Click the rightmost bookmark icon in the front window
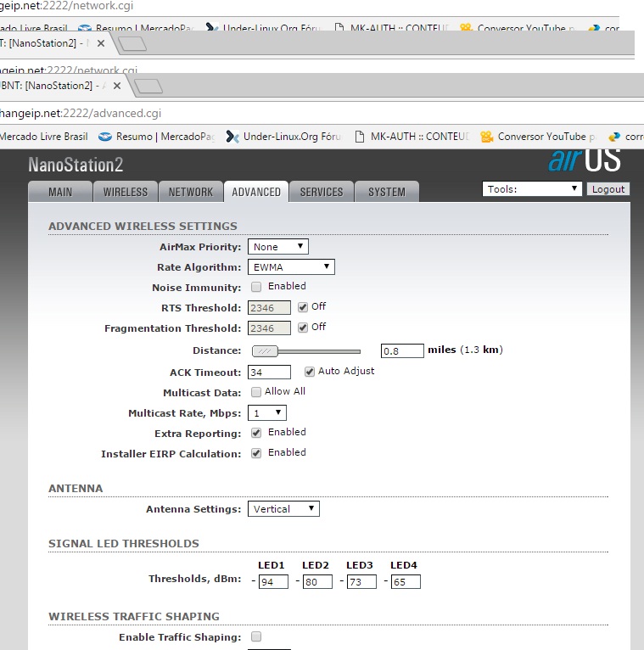Viewport: 644px width, 650px height. click(614, 137)
